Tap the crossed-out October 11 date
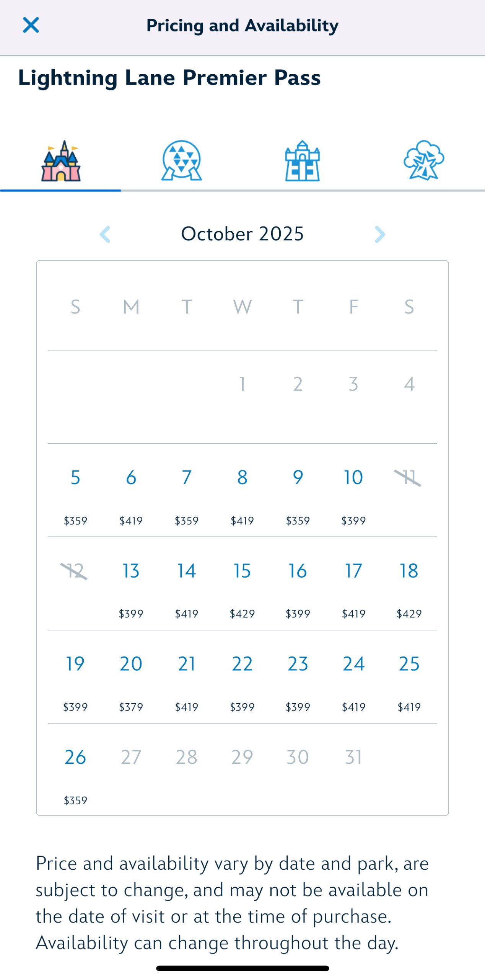This screenshot has width=485, height=980. (x=409, y=478)
